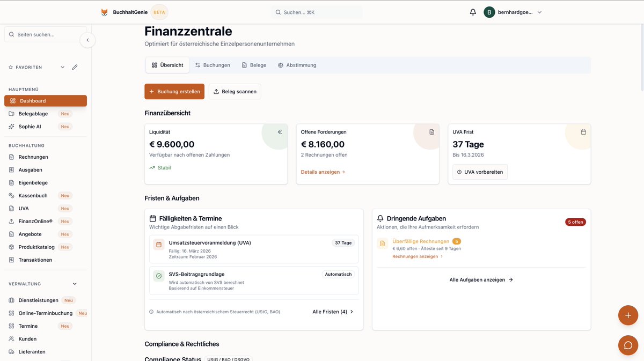644x361 pixels.
Task: Open Eigenbelege in the sidebar
Action: (x=46, y=182)
